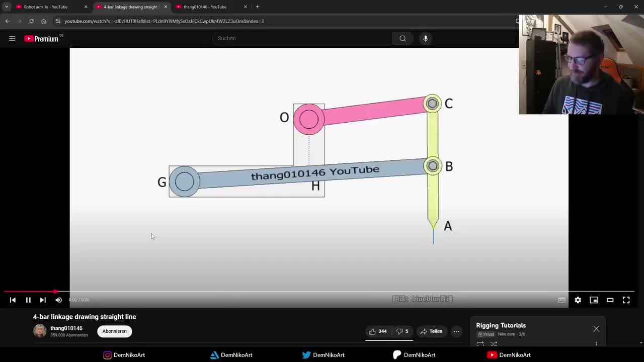Viewport: 644px width, 362px height.
Task: Click the 359.000 Abonnenten subscriber count
Action: tap(69, 335)
